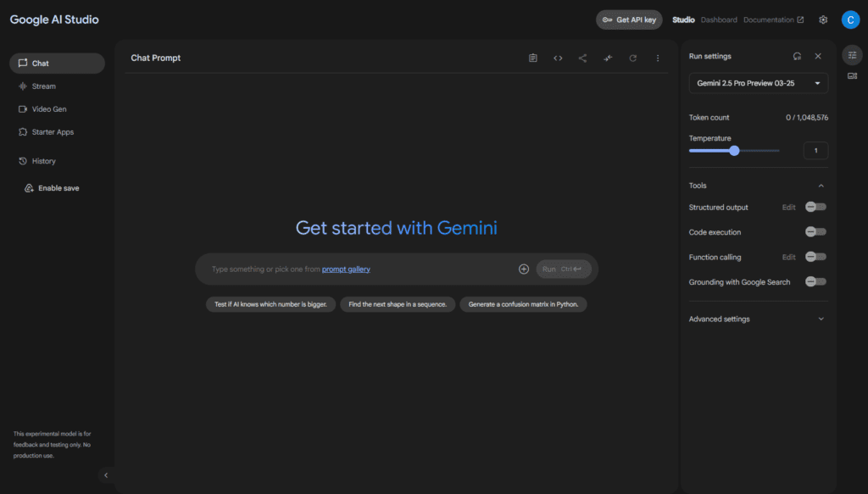This screenshot has height=494, width=868.
Task: Click the run settings tune icon
Action: tap(852, 55)
